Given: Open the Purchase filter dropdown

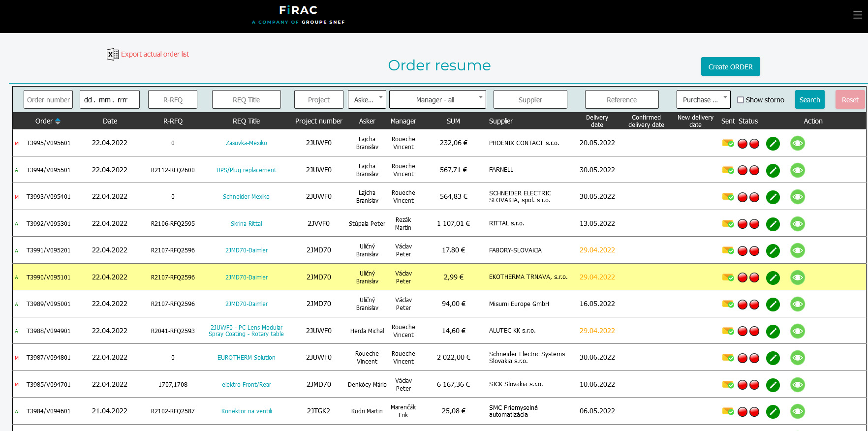Looking at the screenshot, I should point(703,99).
